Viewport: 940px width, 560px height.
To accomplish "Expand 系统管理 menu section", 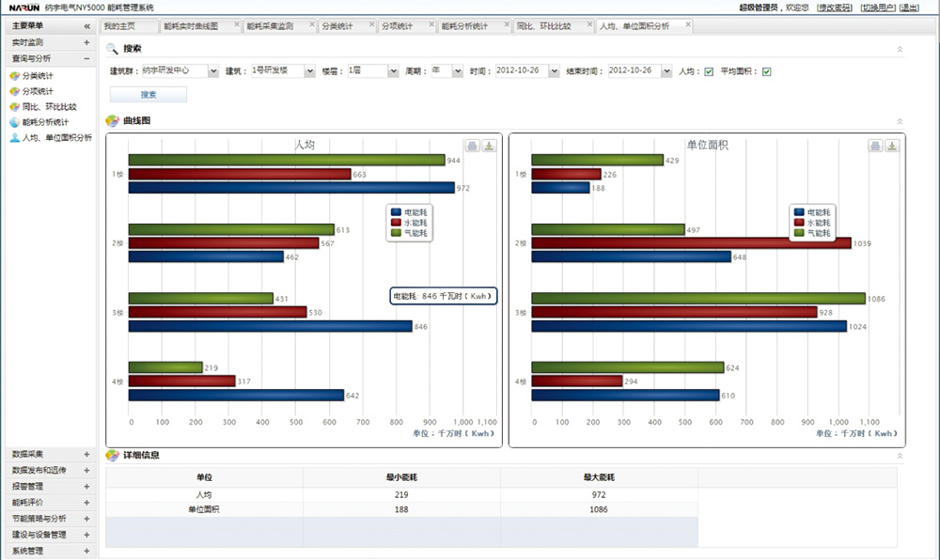I will (x=86, y=551).
